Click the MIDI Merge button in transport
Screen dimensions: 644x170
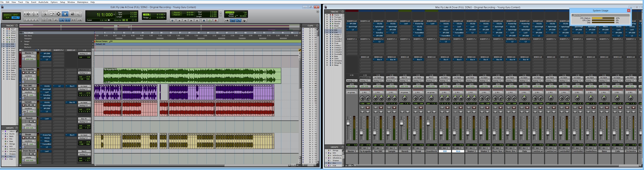[239, 20]
